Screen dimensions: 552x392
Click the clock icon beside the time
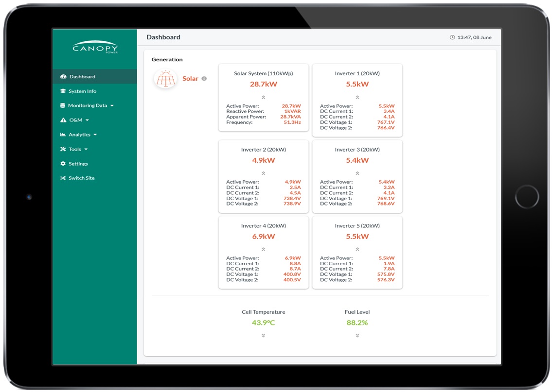click(x=452, y=37)
